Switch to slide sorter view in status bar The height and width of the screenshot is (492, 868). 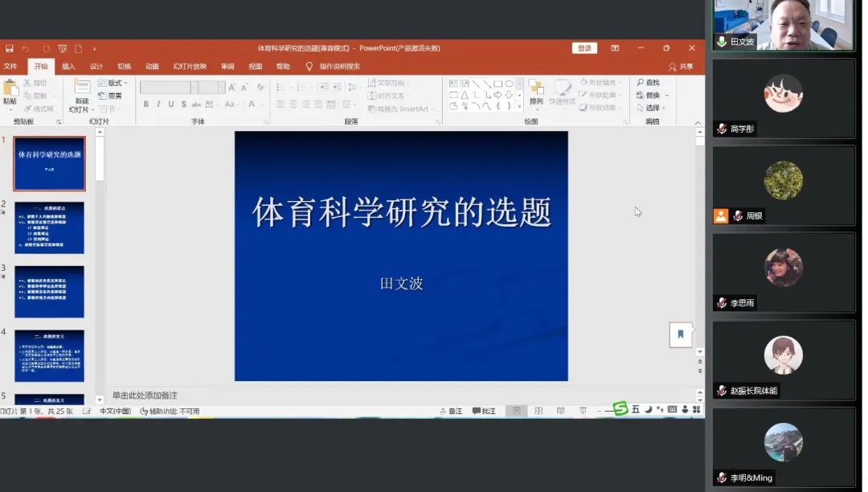[539, 411]
